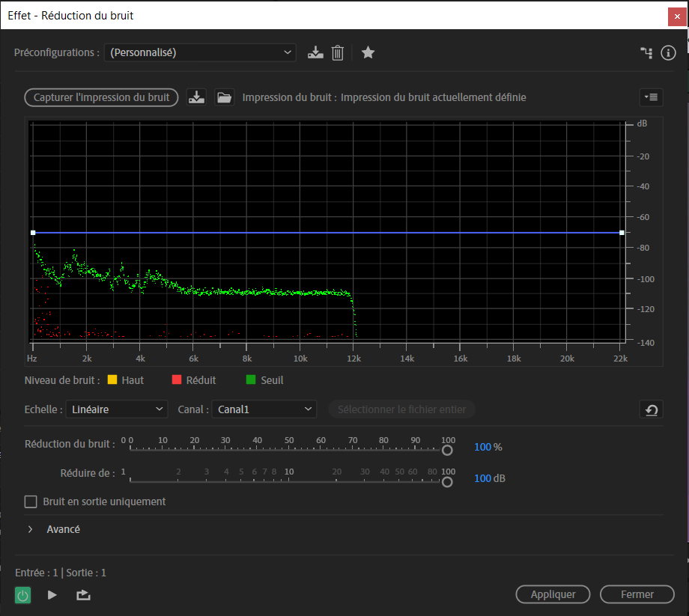Reset settings with circular arrow icon
Image resolution: width=689 pixels, height=616 pixels.
651,409
